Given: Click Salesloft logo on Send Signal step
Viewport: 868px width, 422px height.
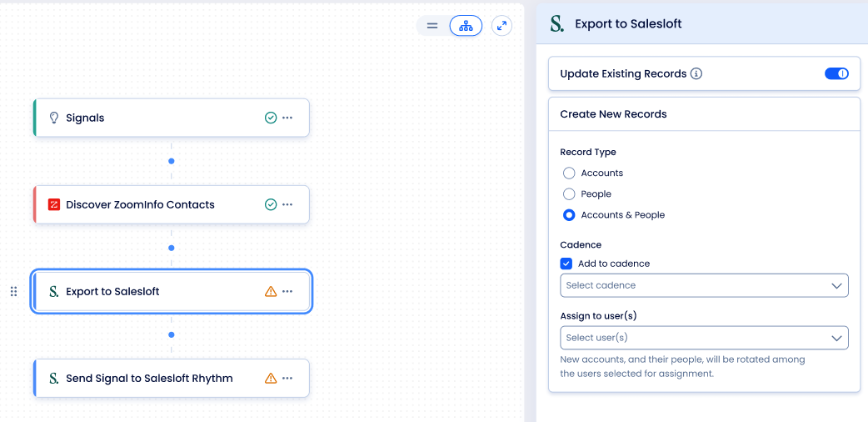Looking at the screenshot, I should point(53,378).
